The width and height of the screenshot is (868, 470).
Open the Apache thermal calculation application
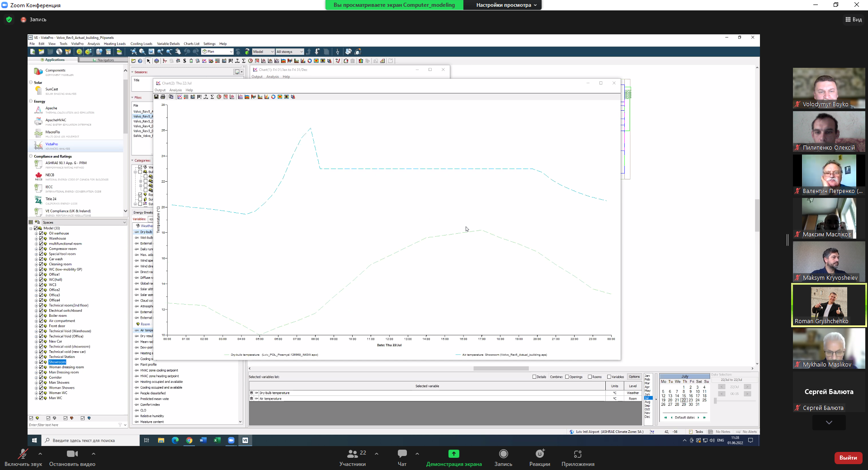click(51, 108)
